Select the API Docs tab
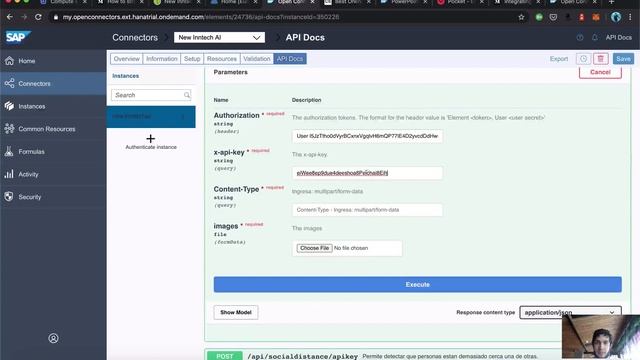640x360 pixels. [x=290, y=59]
